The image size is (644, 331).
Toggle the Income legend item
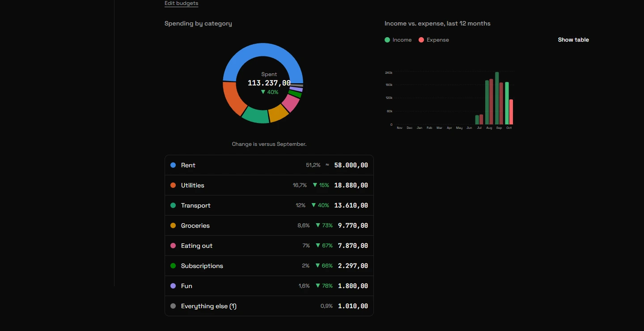click(x=398, y=40)
